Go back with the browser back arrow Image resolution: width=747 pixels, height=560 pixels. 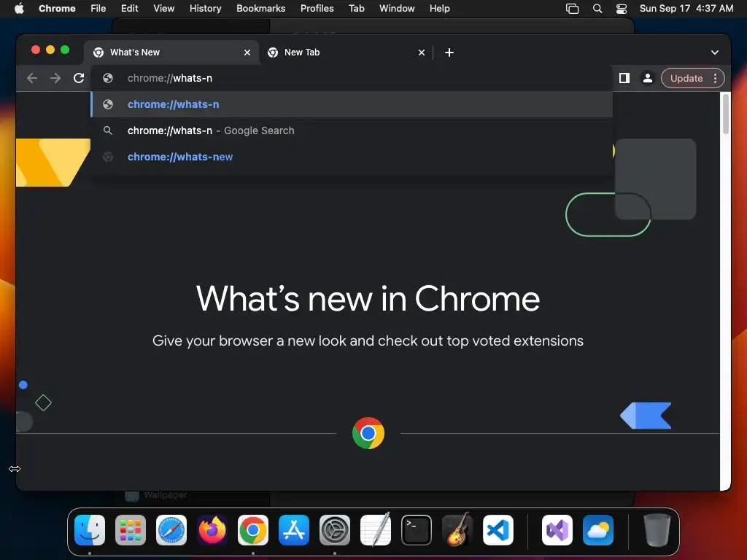click(32, 78)
